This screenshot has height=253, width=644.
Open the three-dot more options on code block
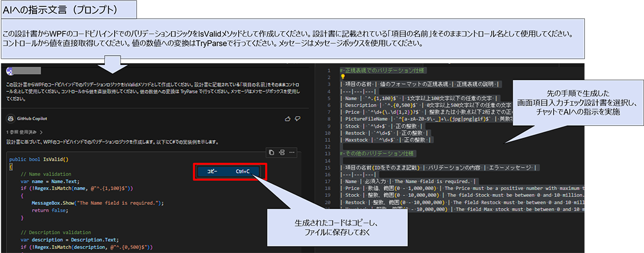[292, 152]
